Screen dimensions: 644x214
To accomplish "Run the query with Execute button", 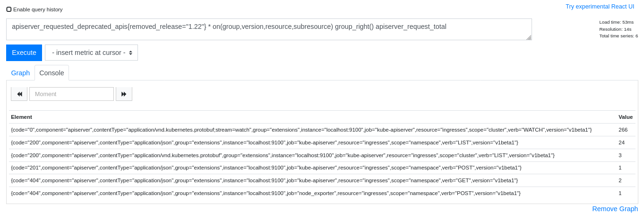I will [24, 53].
